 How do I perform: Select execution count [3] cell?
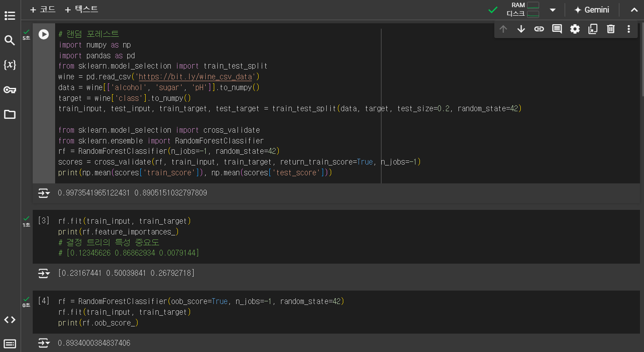point(43,221)
